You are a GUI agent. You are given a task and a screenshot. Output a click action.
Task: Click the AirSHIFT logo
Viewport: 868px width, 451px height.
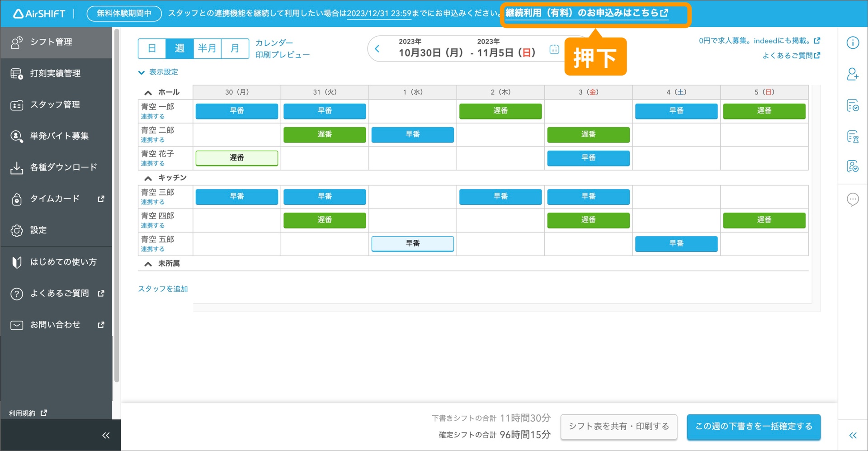39,14
